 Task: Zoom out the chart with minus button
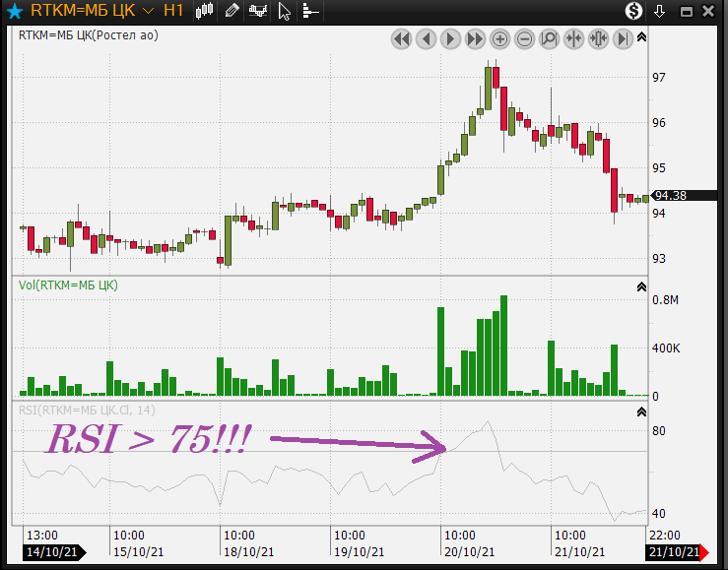(x=525, y=39)
